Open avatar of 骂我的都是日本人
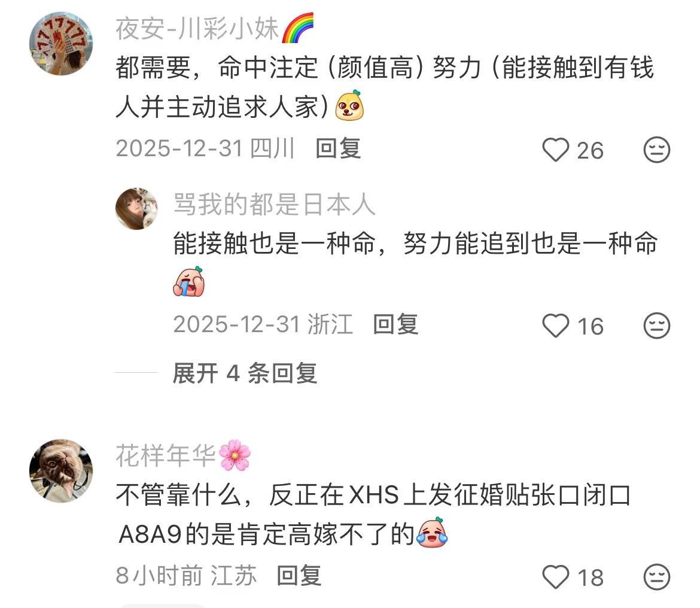This screenshot has width=700, height=608. coord(136,208)
